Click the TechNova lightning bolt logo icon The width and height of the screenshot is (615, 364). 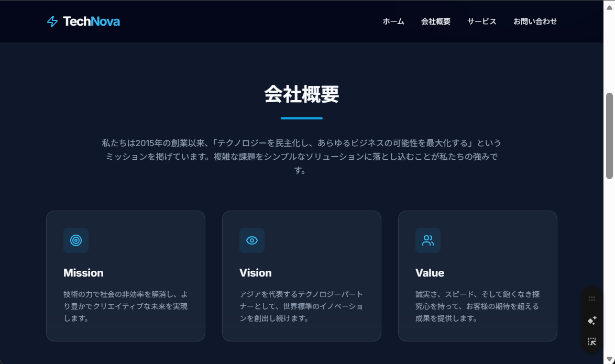point(52,21)
